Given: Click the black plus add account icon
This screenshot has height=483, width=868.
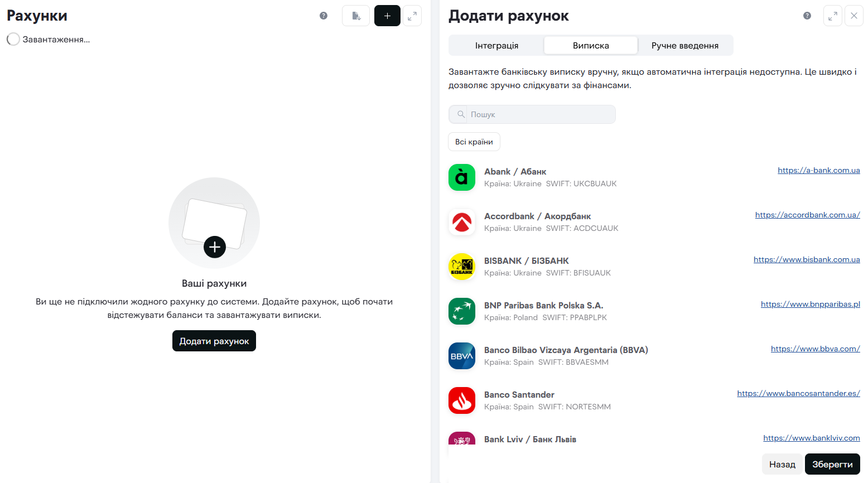Looking at the screenshot, I should tap(387, 16).
